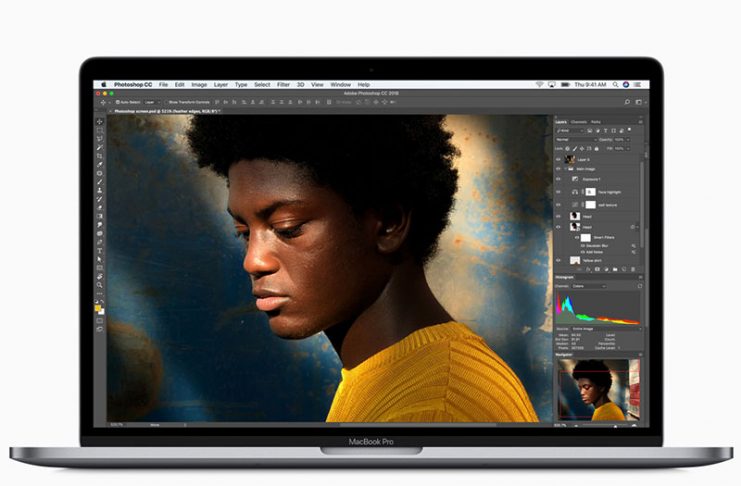741x486 pixels.
Task: Click the foreground color swatch
Action: 99,308
